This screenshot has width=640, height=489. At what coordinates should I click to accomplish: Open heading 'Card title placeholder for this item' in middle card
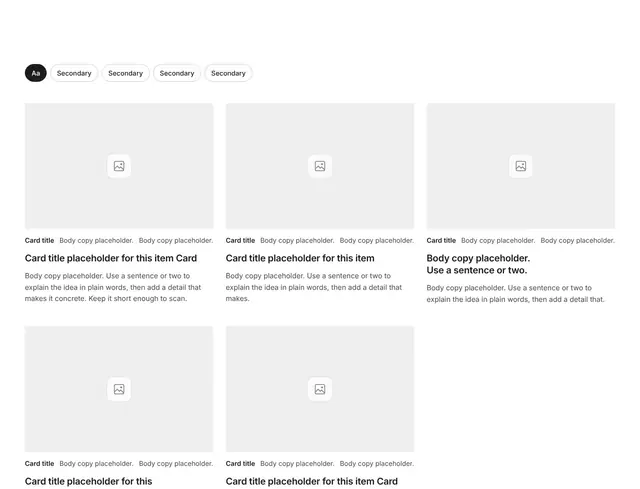300,258
